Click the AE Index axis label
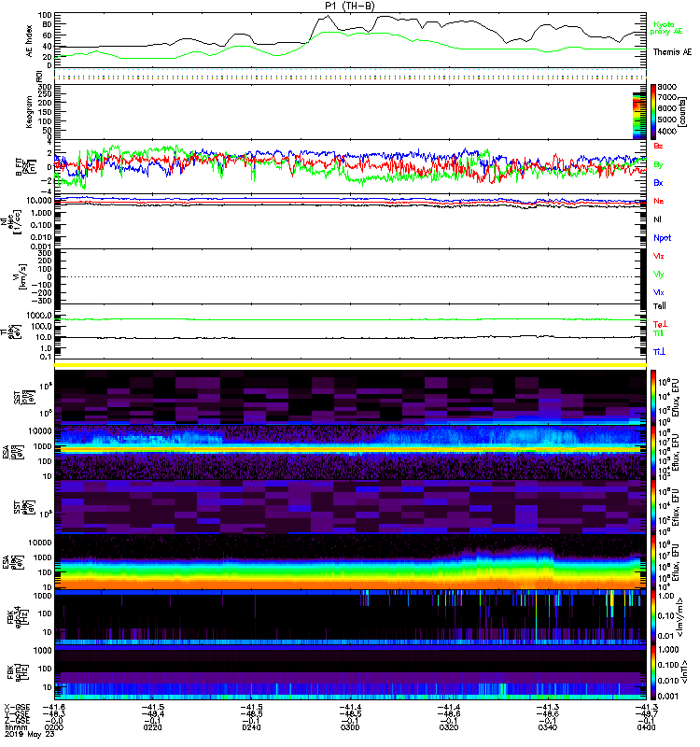 click(x=30, y=40)
